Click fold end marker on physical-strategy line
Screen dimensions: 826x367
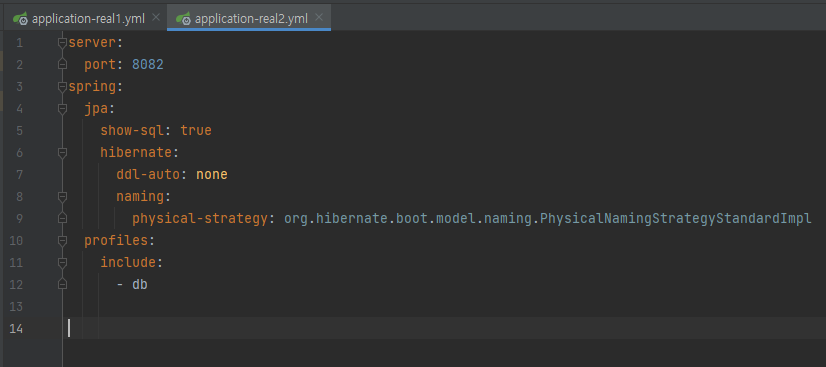tap(63, 217)
